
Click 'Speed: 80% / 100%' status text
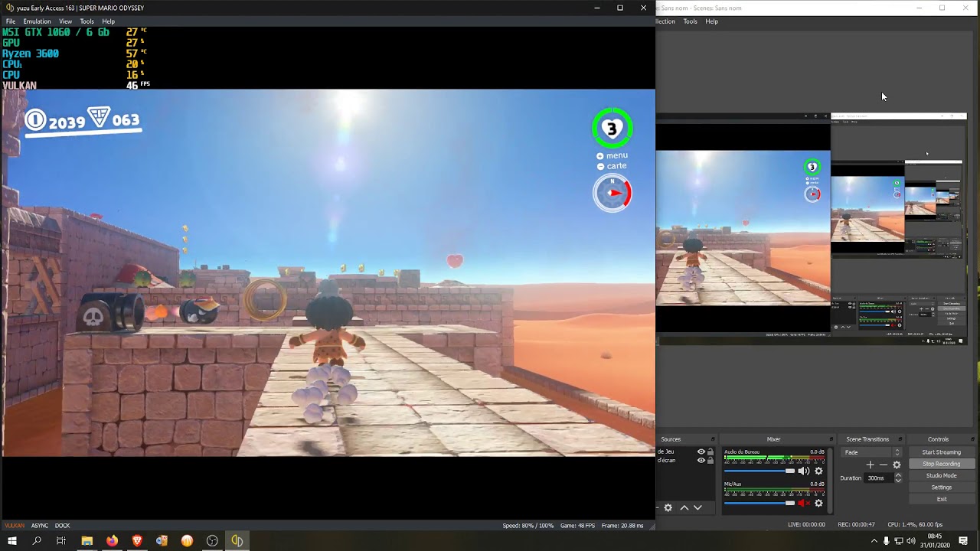click(x=528, y=526)
